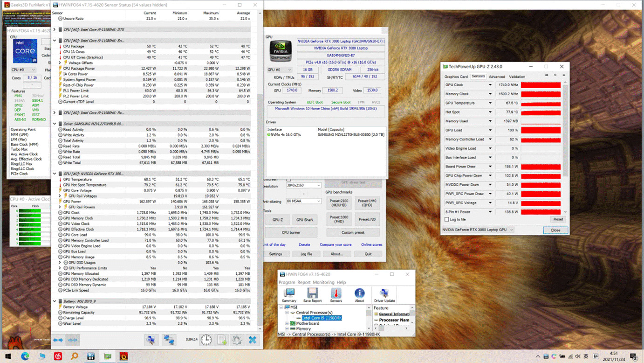Expand GPU Rail Voltages row
The width and height of the screenshot is (644, 363).
point(60,196)
